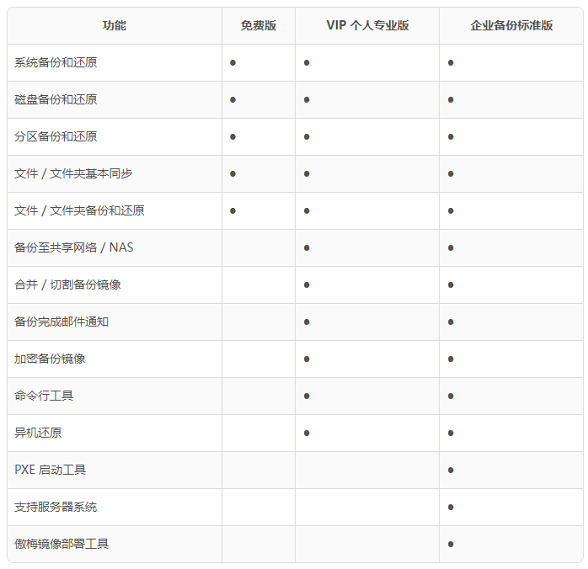Click 免费版 dot for 分区备份和还原
This screenshot has width=588, height=569.
point(233,137)
